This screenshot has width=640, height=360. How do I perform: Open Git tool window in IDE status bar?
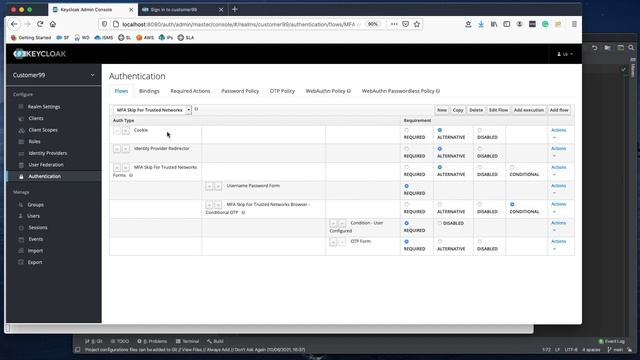click(x=93, y=341)
